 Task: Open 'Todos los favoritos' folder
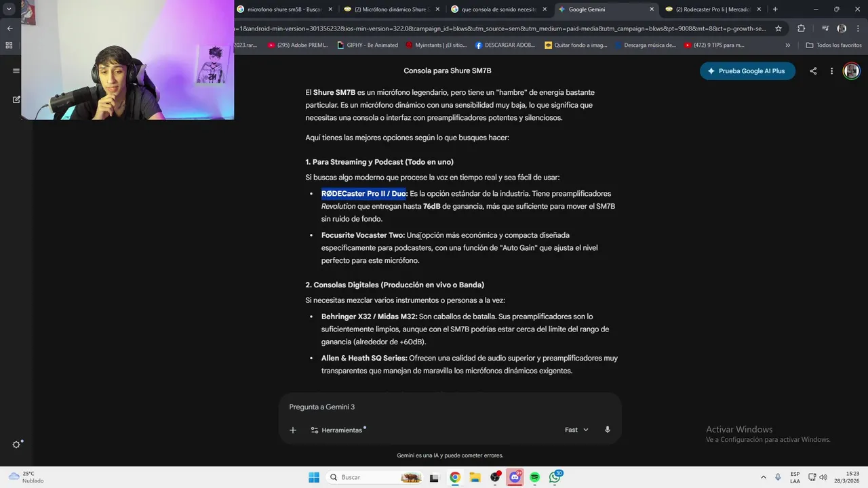834,45
